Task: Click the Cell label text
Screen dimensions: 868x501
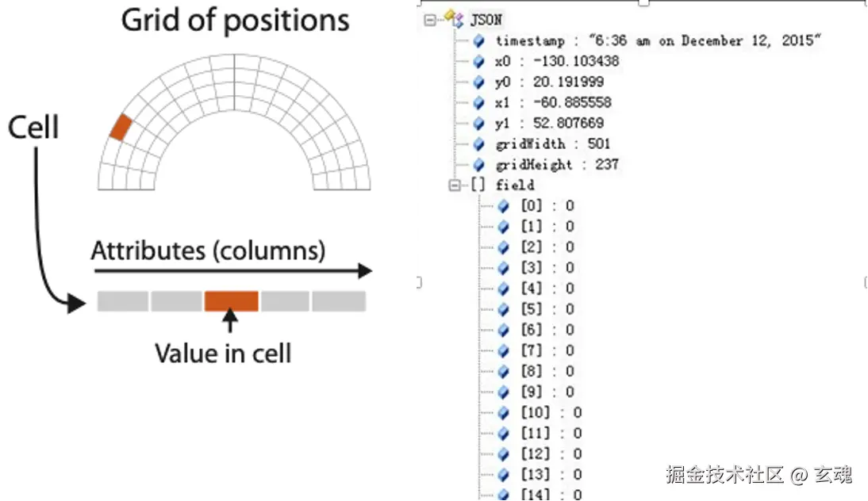Action: click(33, 128)
